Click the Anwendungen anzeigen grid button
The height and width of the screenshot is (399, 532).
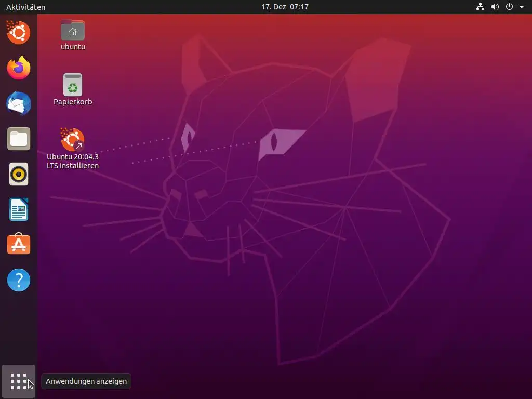[x=19, y=381]
